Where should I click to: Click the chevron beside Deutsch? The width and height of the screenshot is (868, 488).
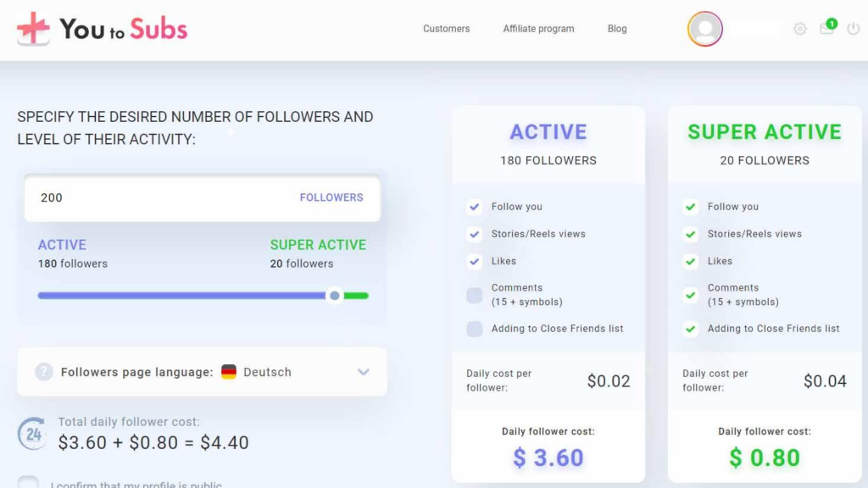point(363,372)
